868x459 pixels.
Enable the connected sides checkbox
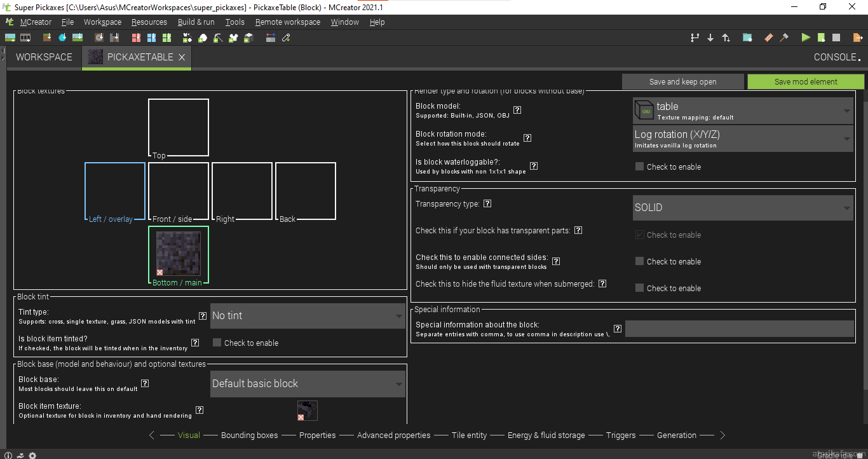tap(640, 261)
